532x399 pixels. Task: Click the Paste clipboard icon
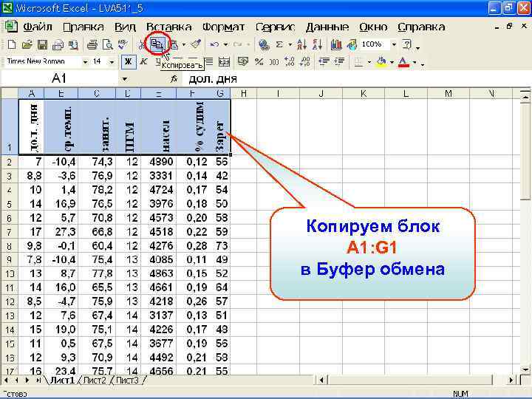click(174, 44)
